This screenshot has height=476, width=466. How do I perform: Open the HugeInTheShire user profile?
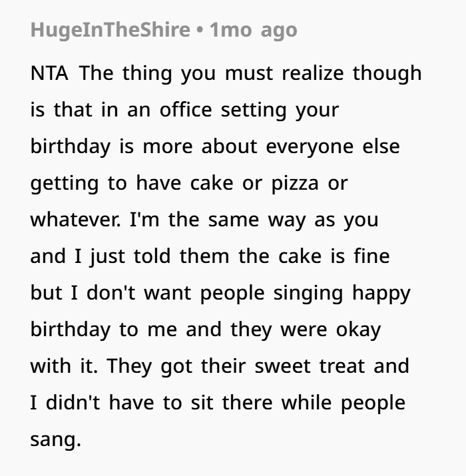tap(111, 31)
